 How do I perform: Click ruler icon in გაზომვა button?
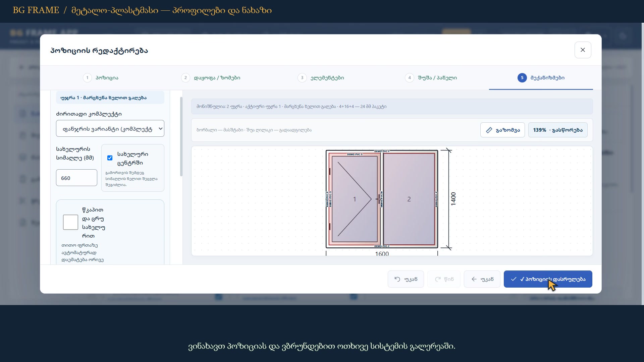(x=489, y=130)
